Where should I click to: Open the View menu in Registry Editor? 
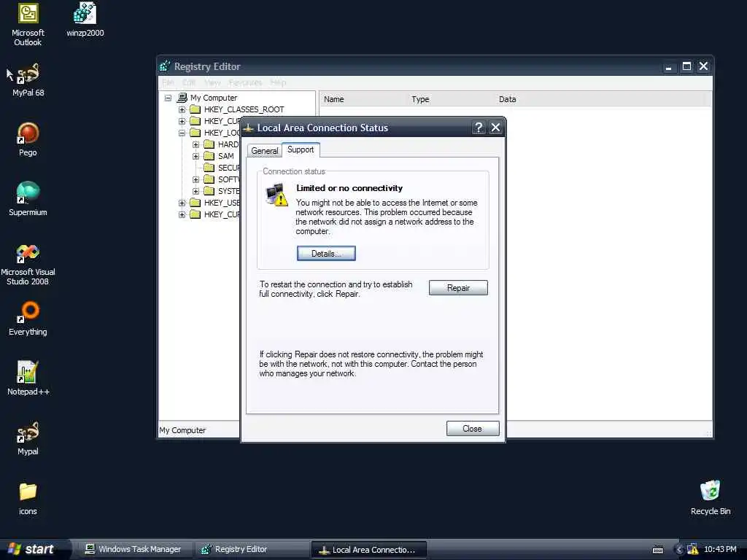coord(212,82)
